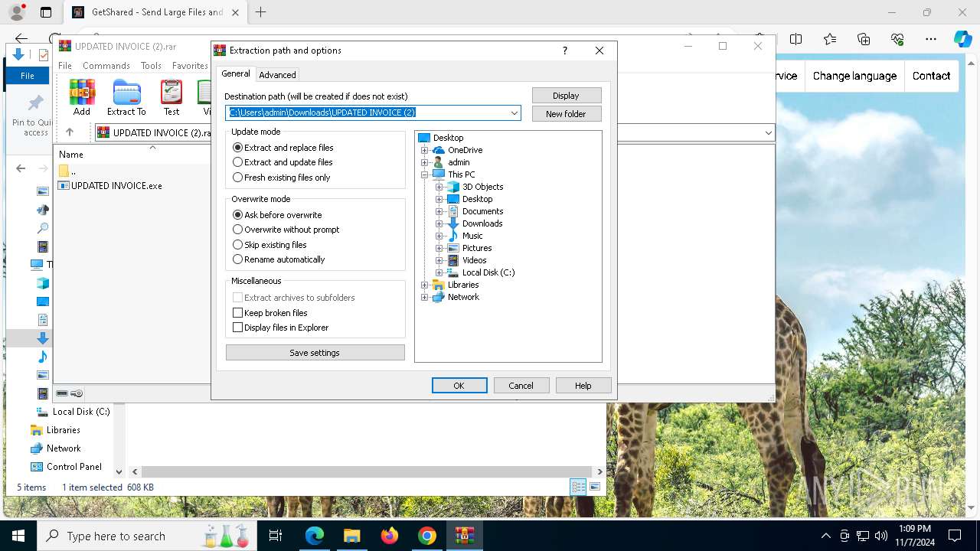This screenshot has width=980, height=551.
Task: Click Explorer horizontal scrollbar
Action: (365, 472)
